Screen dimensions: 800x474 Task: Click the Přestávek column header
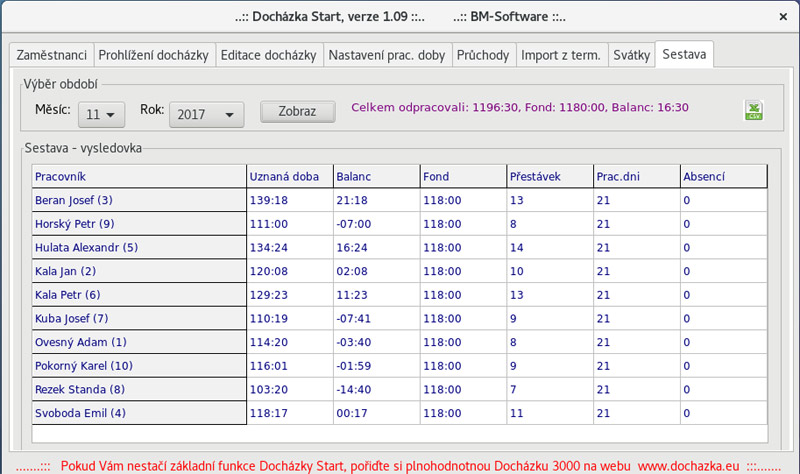tap(549, 177)
